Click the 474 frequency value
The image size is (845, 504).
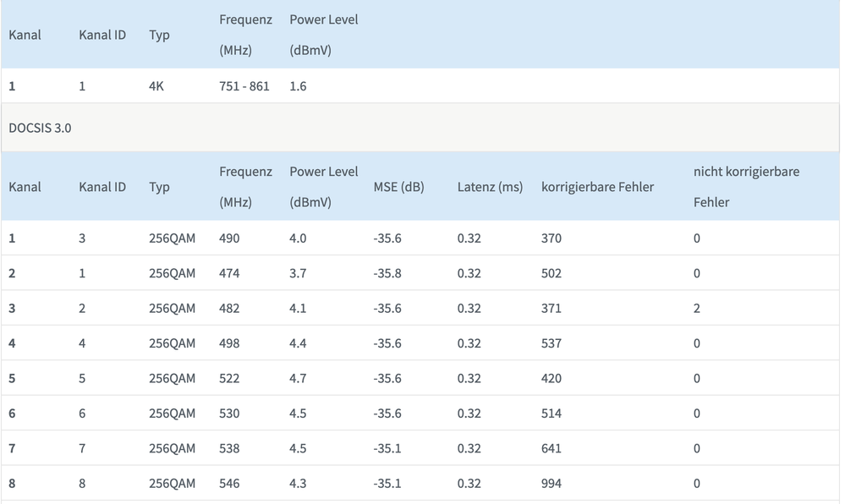tap(229, 273)
